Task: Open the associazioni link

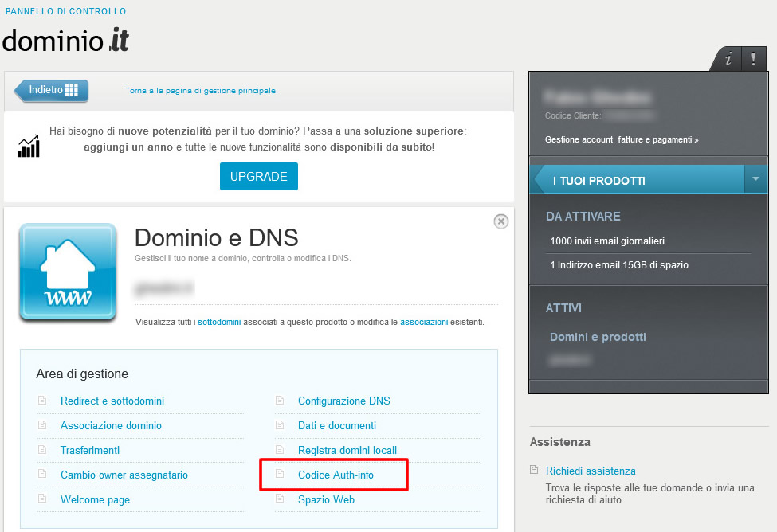Action: click(424, 322)
